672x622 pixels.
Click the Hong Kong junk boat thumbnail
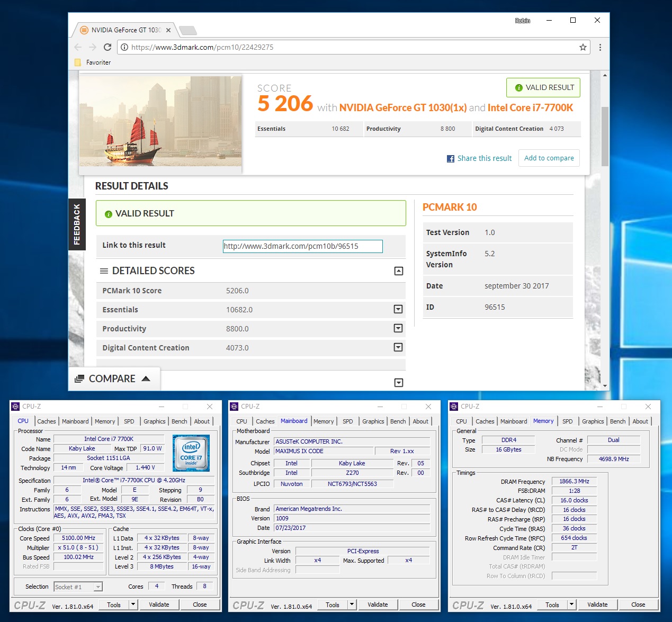[160, 121]
